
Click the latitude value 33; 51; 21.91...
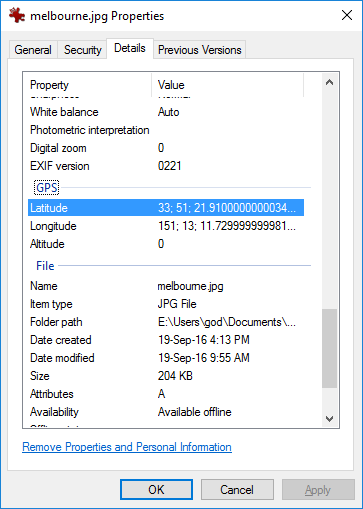click(x=227, y=208)
